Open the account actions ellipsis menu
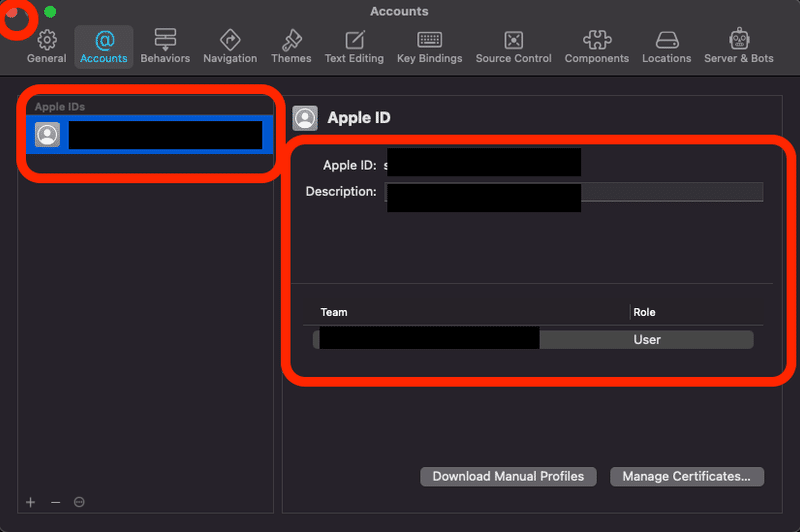The image size is (800, 532). (79, 502)
